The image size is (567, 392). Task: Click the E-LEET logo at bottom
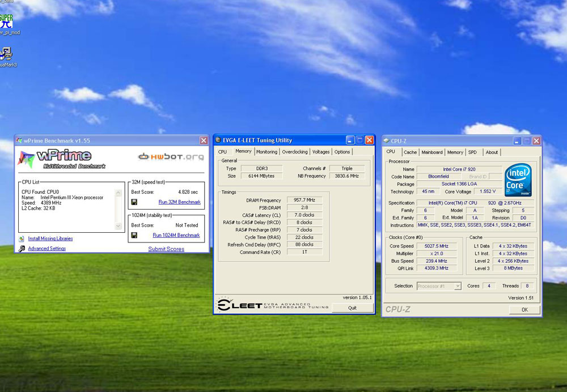(x=239, y=305)
